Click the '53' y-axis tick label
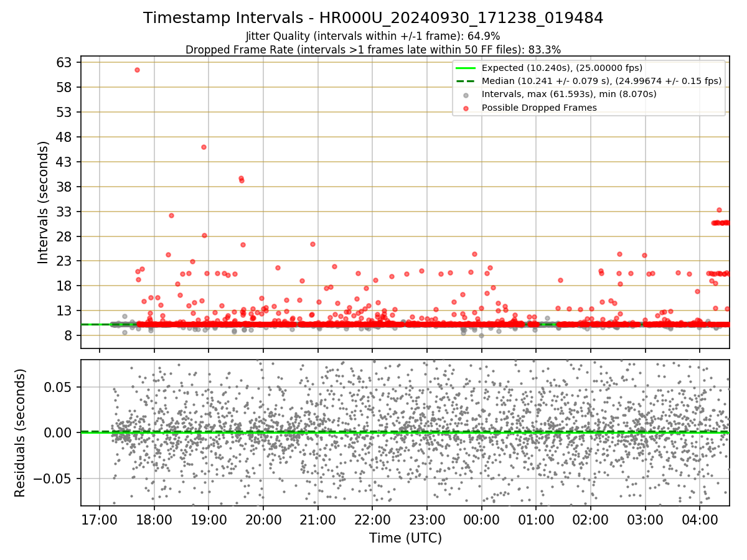Viewport: 747px width, 560px height. 65,112
